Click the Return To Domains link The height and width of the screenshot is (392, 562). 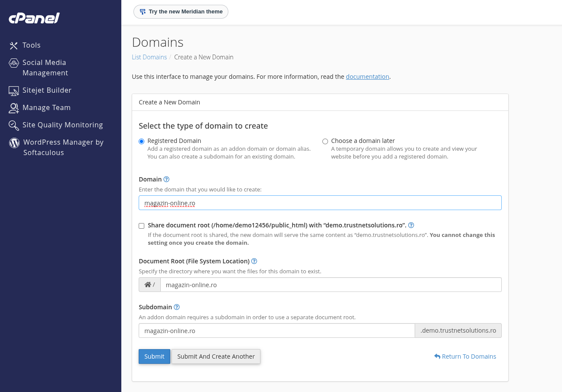click(465, 356)
